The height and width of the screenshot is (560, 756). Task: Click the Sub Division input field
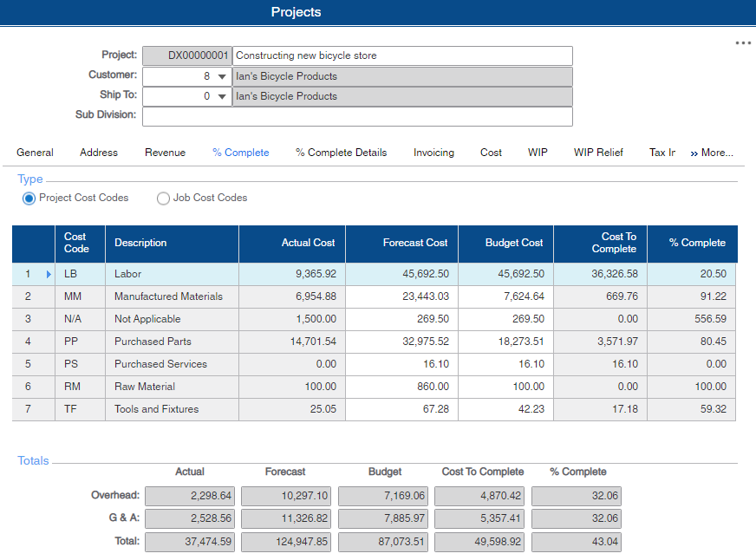[357, 117]
